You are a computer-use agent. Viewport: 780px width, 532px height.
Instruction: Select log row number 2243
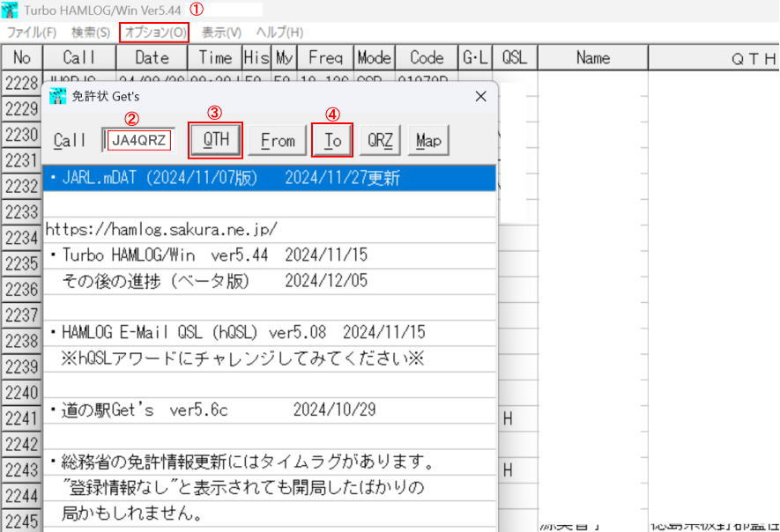[22, 470]
